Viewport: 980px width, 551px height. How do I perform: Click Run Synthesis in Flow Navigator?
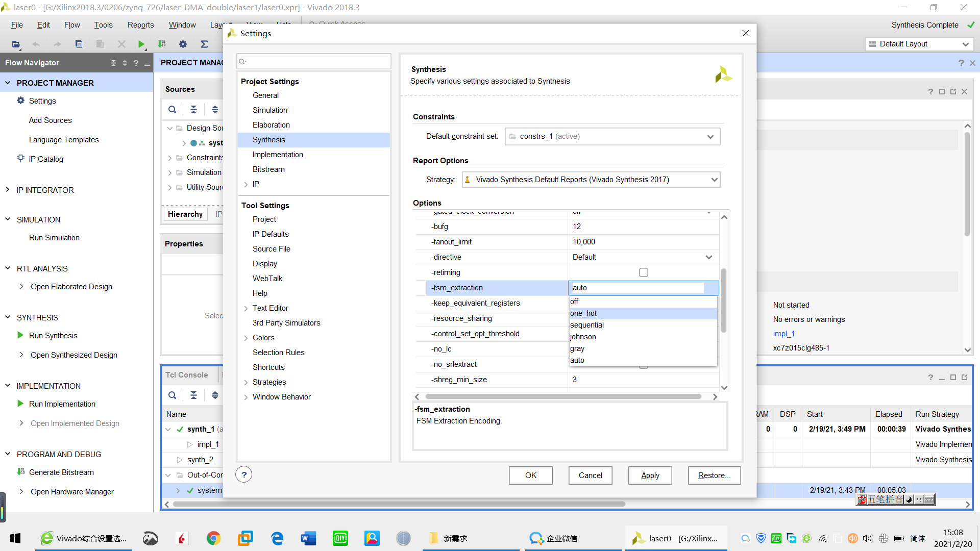[53, 335]
